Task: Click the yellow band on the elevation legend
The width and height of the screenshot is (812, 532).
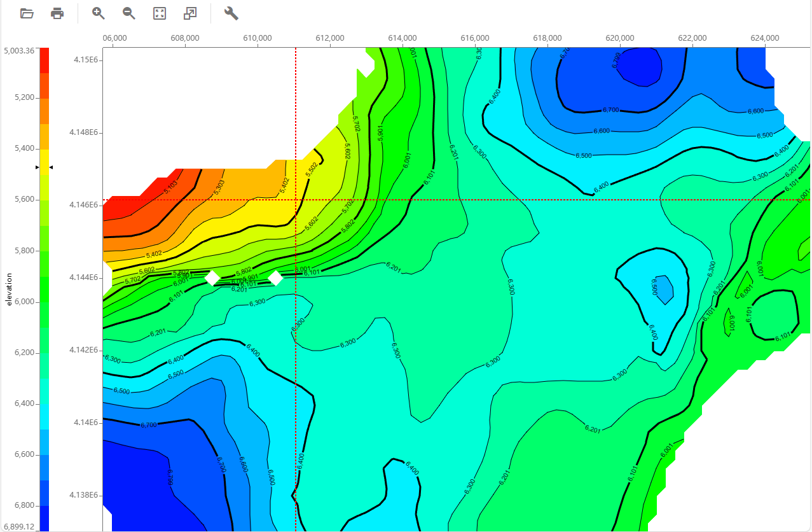Action: point(45,162)
